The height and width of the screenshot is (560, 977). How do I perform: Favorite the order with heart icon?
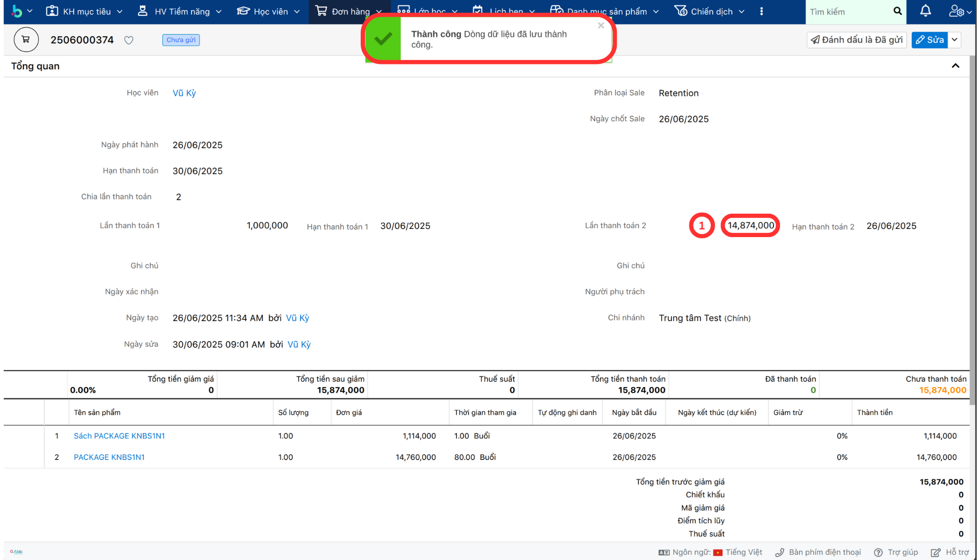tap(129, 40)
